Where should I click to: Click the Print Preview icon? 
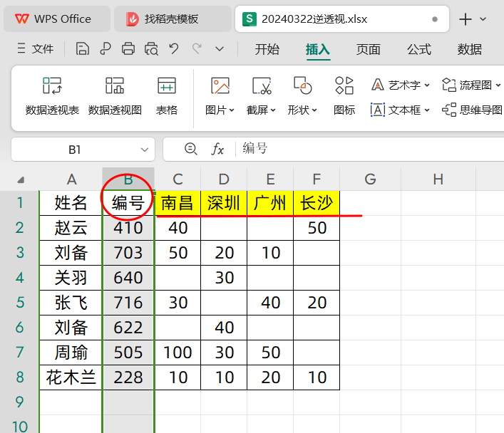tap(151, 49)
